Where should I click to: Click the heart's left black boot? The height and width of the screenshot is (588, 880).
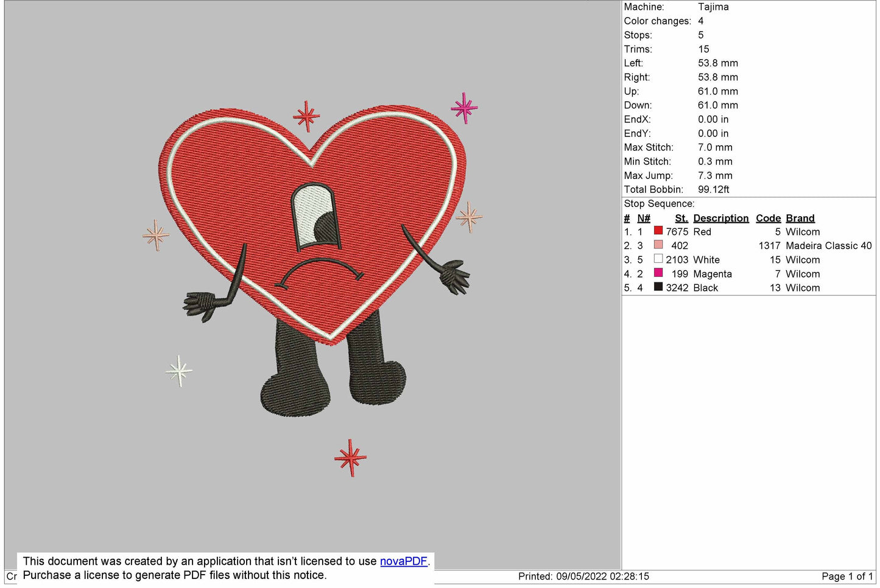pyautogui.click(x=295, y=377)
